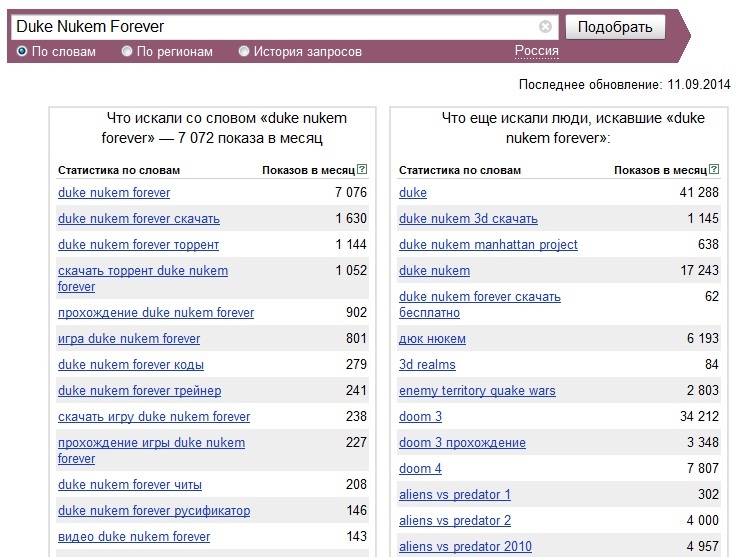Screen dimensions: 737x557
Task: Open duke nukem forever читы link
Action: (x=130, y=485)
